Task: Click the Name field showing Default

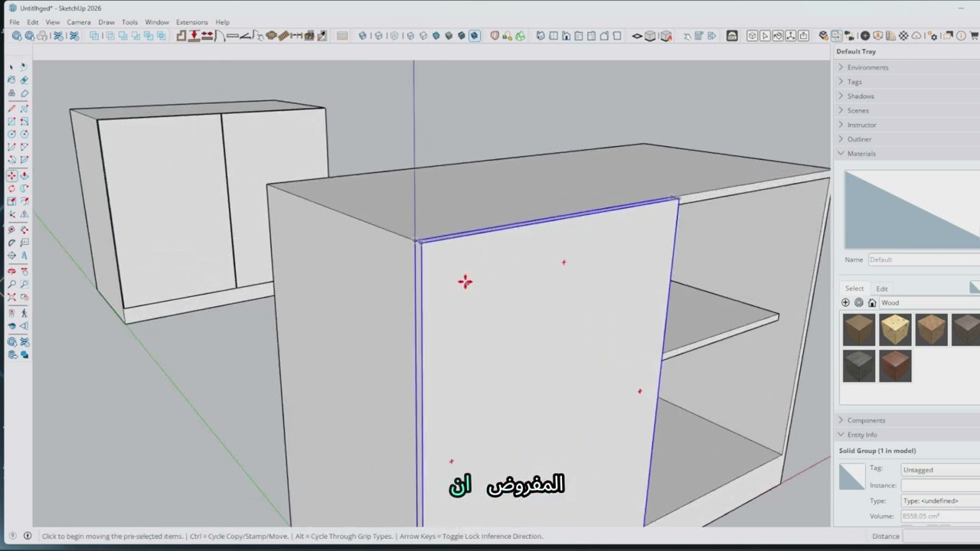Action: click(923, 259)
